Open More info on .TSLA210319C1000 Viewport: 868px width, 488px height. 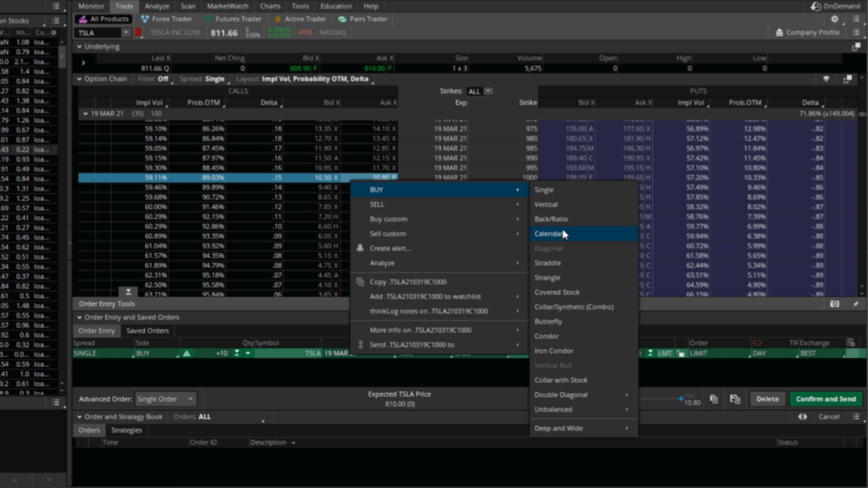pos(440,330)
